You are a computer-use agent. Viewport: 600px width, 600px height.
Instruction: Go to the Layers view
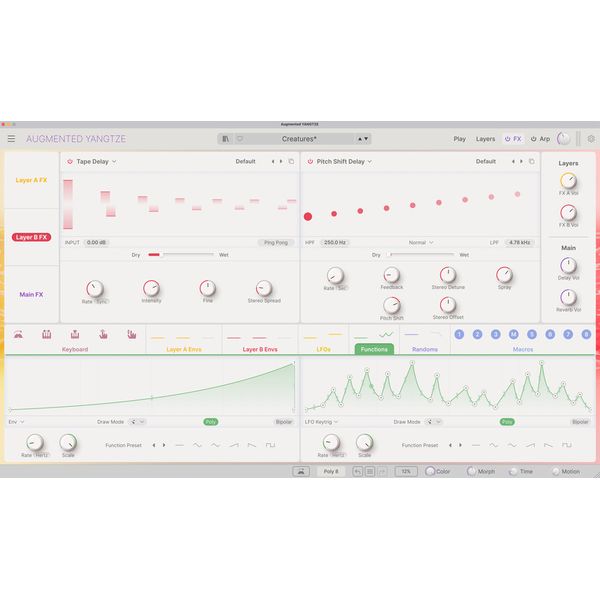click(486, 139)
